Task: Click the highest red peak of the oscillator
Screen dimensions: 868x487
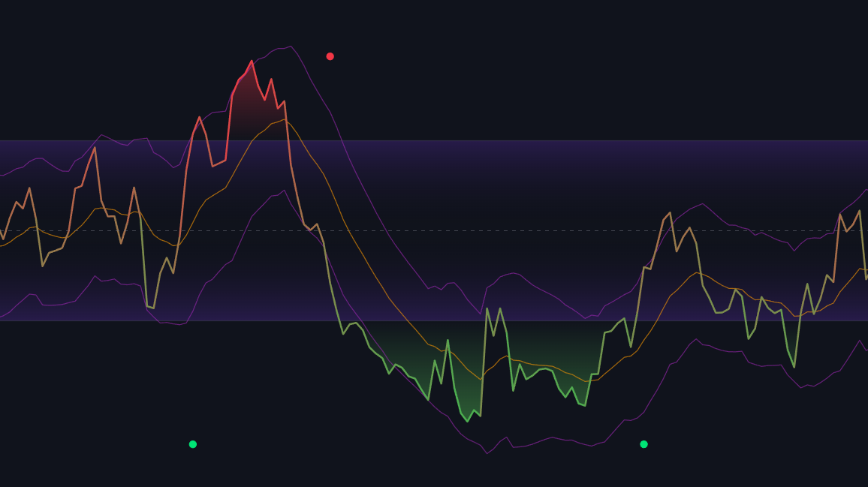Action: coord(252,61)
